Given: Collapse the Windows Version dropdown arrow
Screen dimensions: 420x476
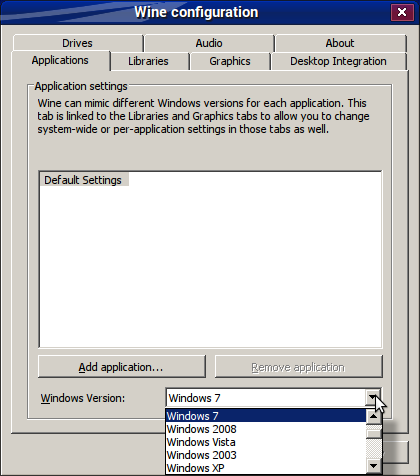Looking at the screenshot, I should coord(373,397).
